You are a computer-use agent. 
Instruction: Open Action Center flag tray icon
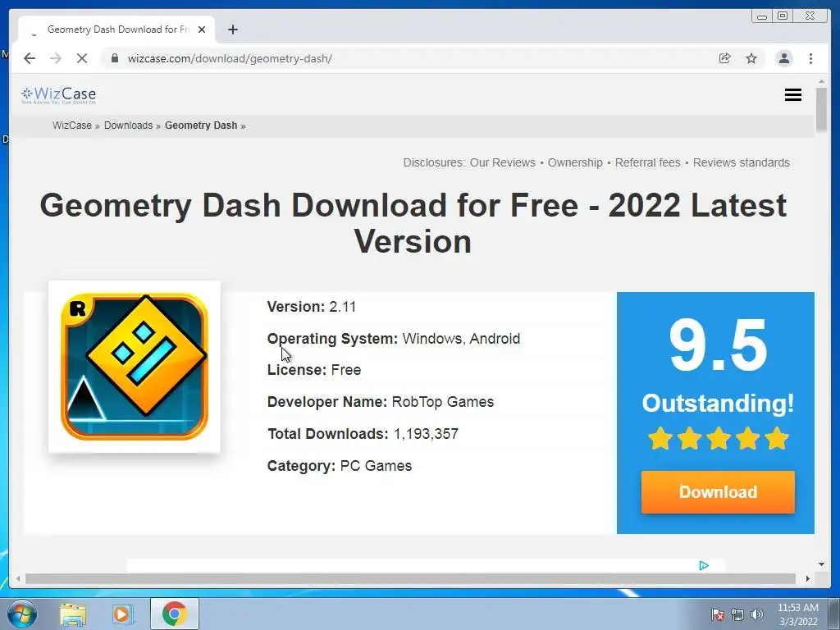tap(717, 614)
